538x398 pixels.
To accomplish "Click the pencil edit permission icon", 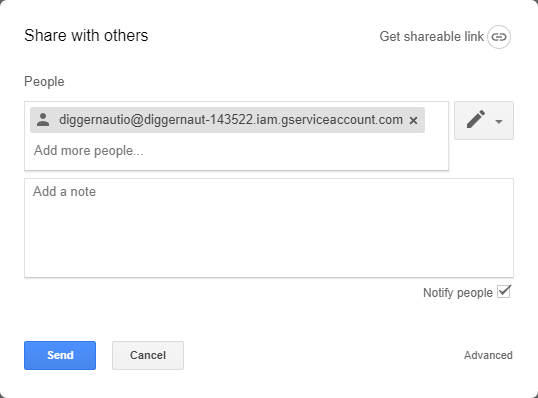I will coord(476,119).
